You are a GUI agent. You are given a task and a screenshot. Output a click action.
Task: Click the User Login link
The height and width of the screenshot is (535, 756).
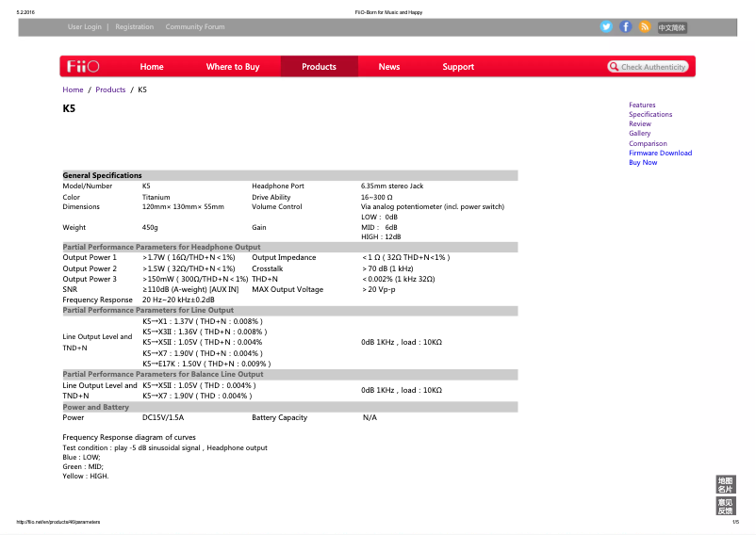coord(84,27)
